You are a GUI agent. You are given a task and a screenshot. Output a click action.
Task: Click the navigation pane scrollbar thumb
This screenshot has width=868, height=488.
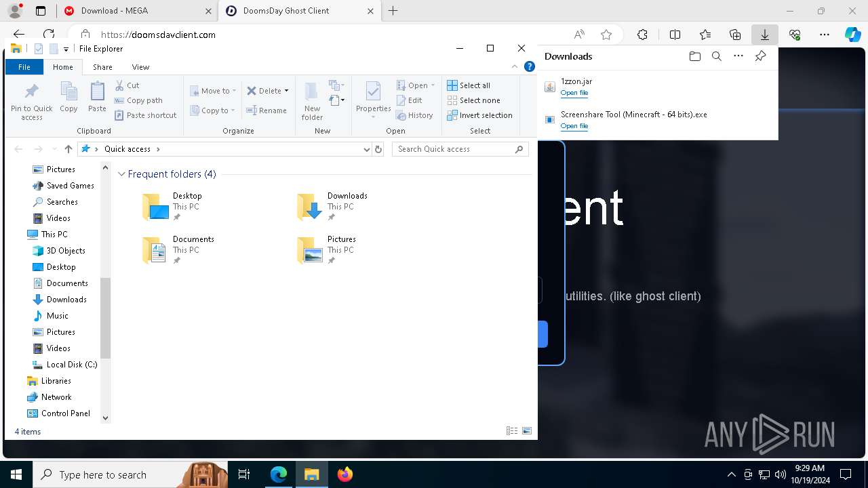tap(105, 317)
